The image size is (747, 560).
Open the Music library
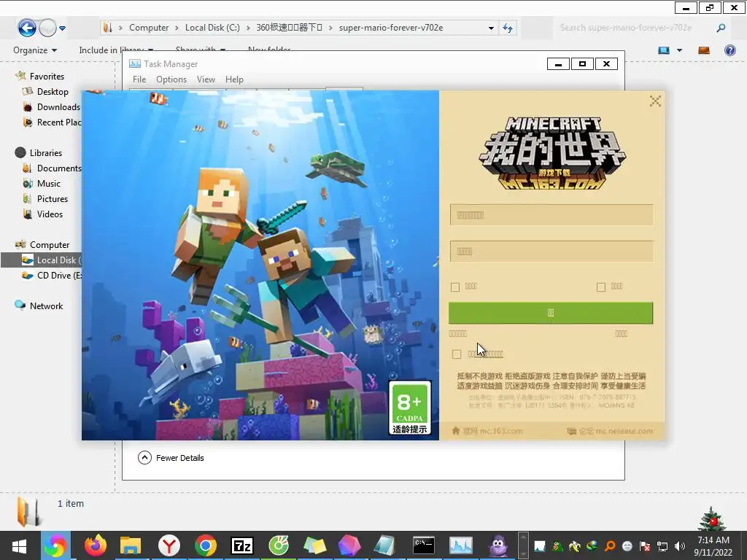49,183
